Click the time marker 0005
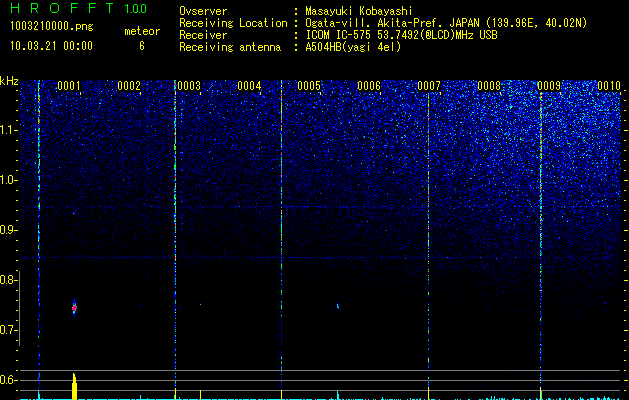Viewport: 629px width, 400px height. [x=309, y=86]
